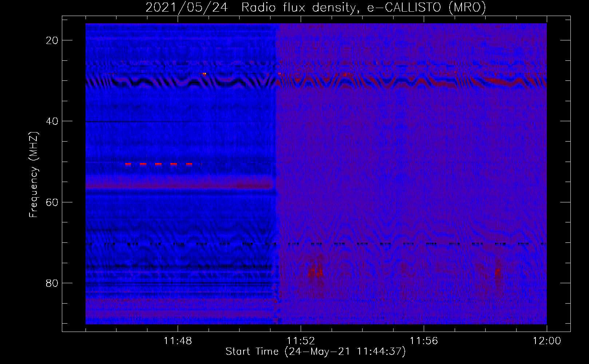
Task: Click the 12:00 time tick label
Action: coord(547,341)
